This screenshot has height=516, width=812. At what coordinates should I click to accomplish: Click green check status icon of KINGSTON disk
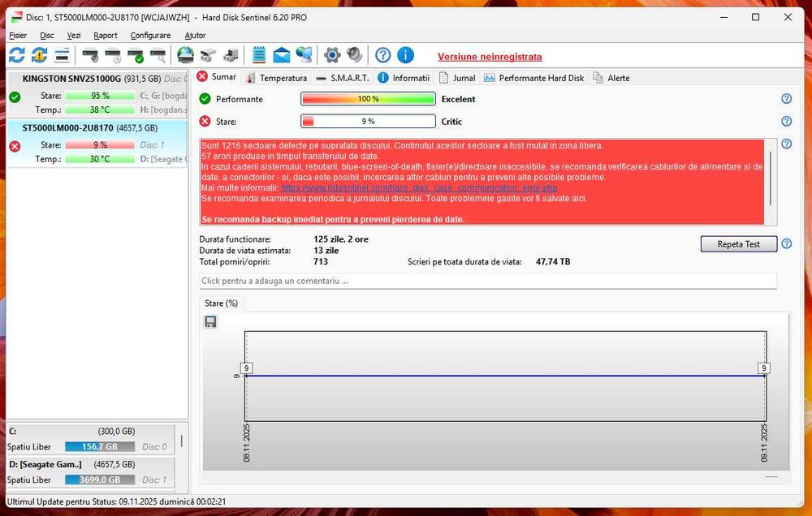(x=15, y=97)
